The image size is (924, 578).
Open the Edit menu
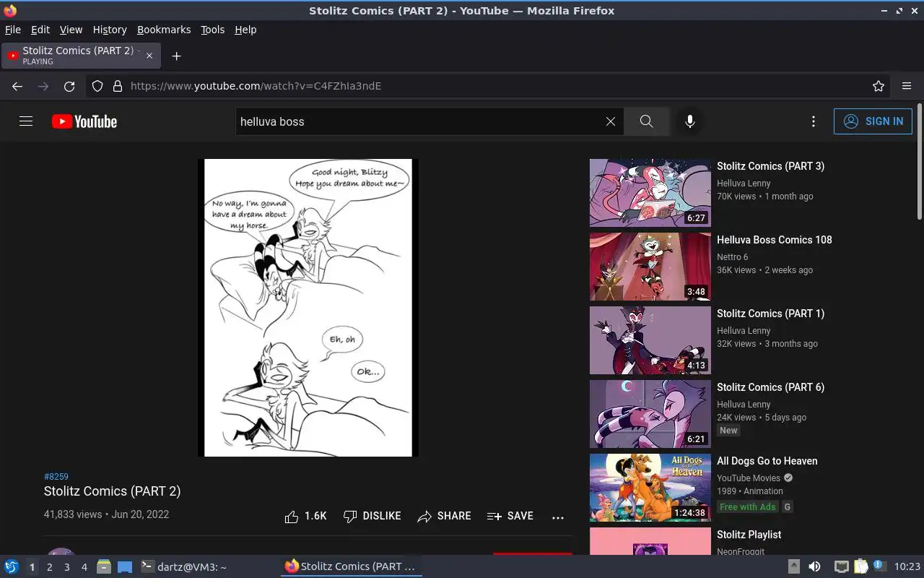click(40, 30)
